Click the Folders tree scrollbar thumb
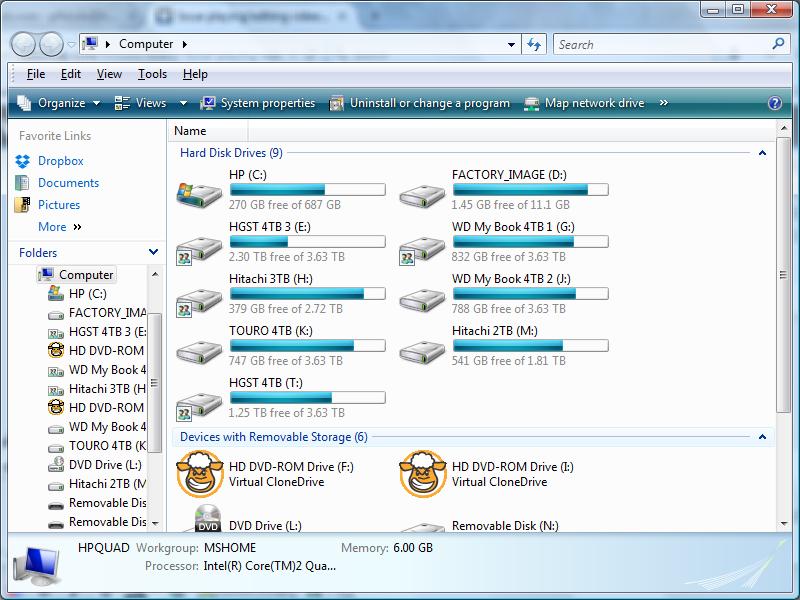 click(x=155, y=383)
